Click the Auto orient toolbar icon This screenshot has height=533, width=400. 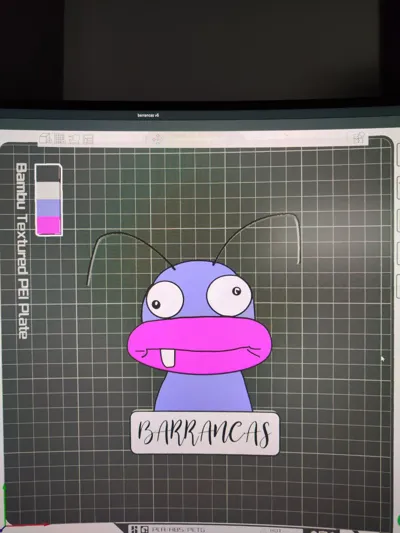(x=74, y=139)
